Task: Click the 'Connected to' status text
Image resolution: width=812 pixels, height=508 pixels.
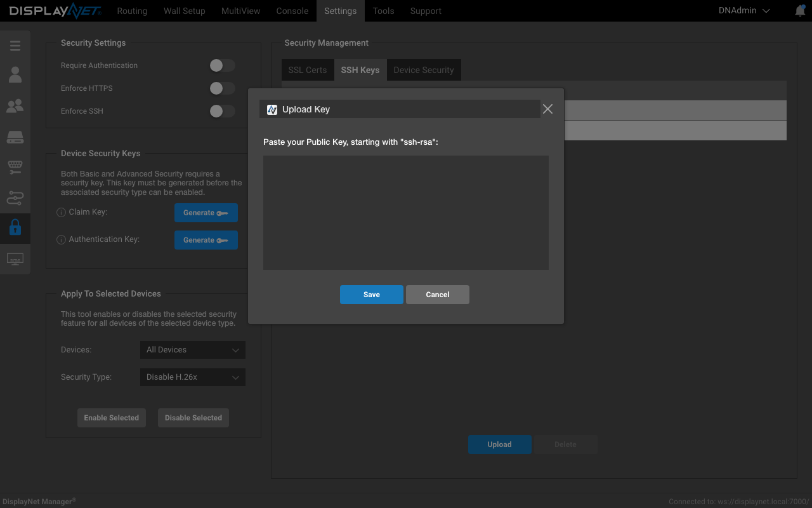Action: [x=739, y=502]
